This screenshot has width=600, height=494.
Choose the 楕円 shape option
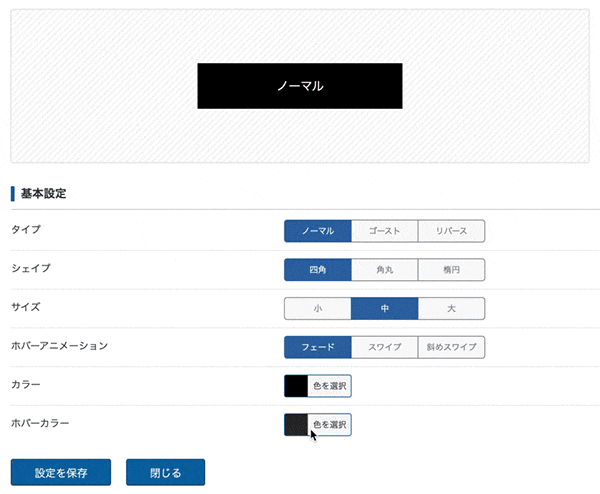click(452, 270)
